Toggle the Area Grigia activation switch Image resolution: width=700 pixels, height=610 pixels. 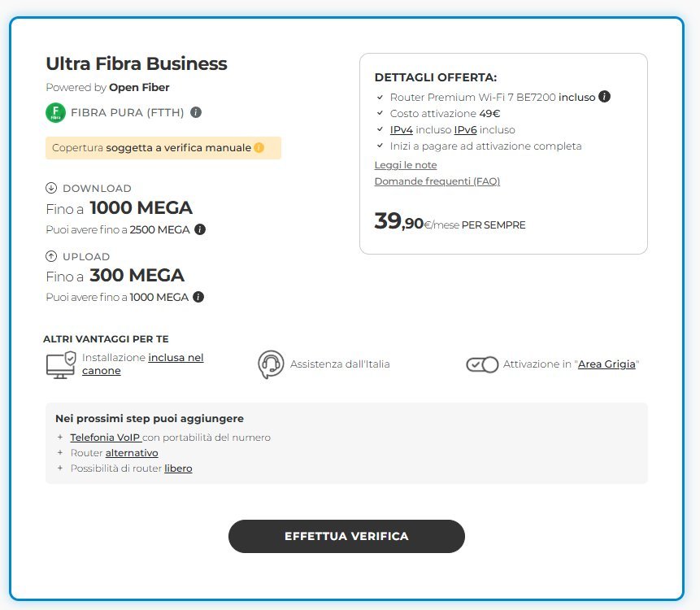[482, 364]
